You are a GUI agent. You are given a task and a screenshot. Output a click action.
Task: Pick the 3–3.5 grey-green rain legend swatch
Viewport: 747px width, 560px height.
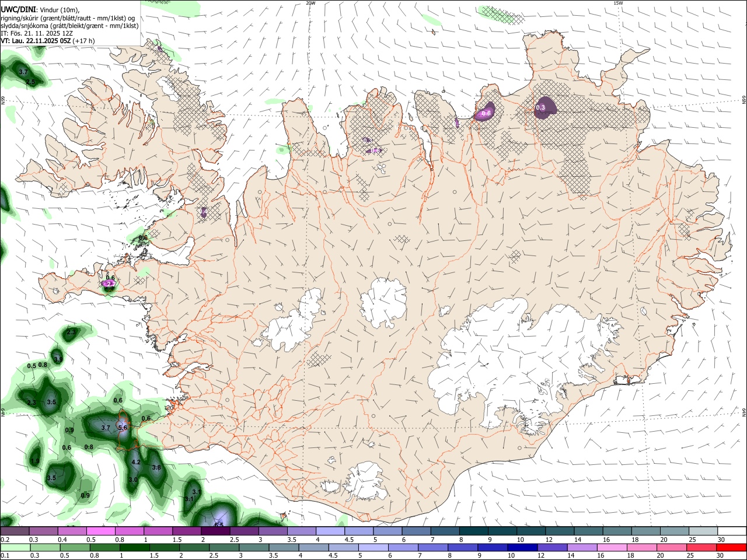253,548
